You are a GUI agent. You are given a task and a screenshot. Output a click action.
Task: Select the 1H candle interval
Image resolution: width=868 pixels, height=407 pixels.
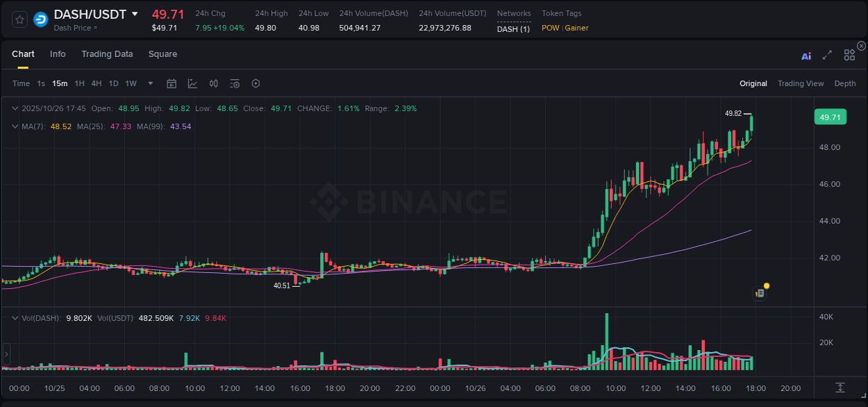[x=78, y=83]
